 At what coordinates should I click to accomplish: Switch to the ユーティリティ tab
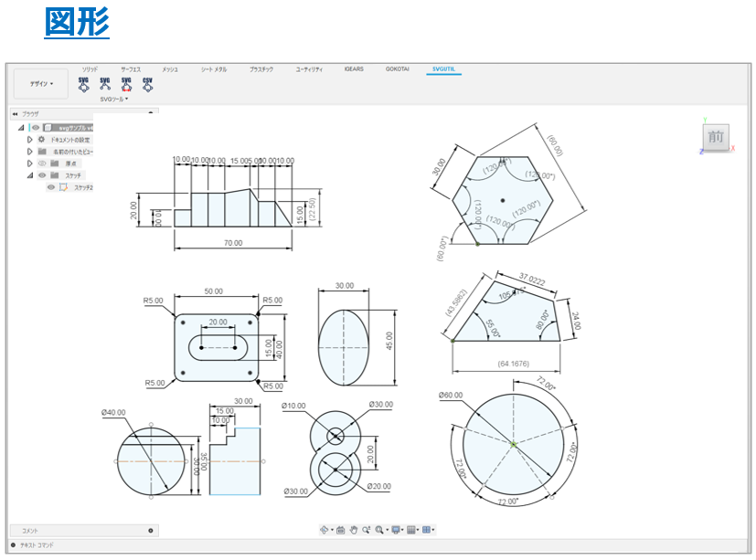310,69
